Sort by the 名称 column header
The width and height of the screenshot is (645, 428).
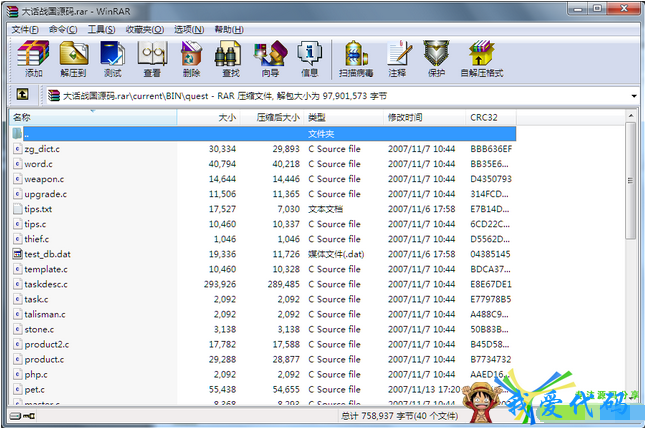93,117
